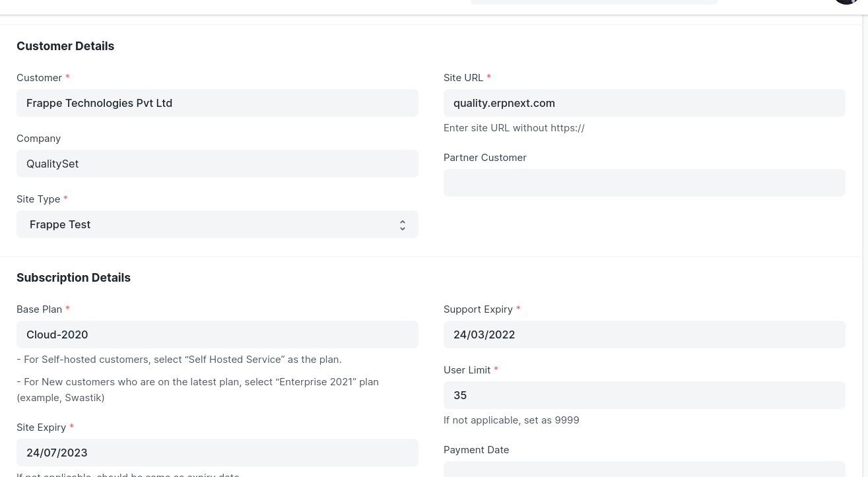868x477 pixels.
Task: Expand the Base Plan field options
Action: [217, 334]
